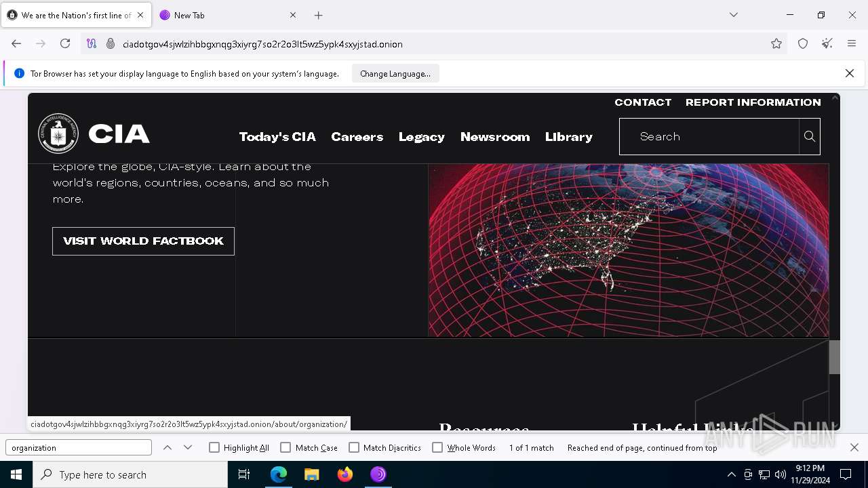Show hidden system tray icons
This screenshot has height=488, width=868.
click(731, 474)
